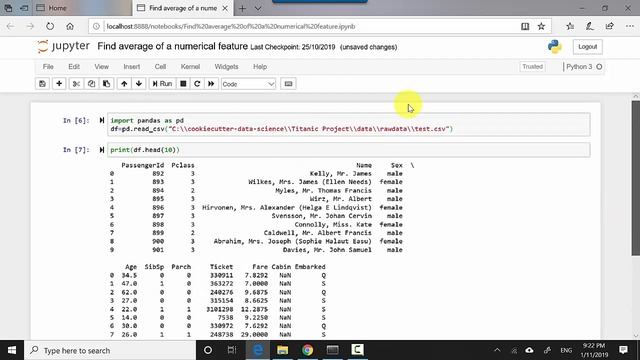Screen dimensions: 640x360
Task: Run the selected cell
Action: coord(162,84)
